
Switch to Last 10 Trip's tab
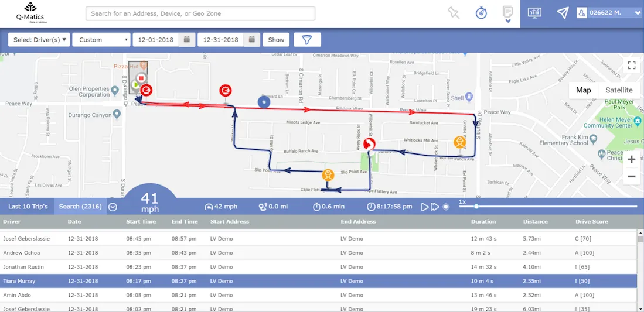click(x=28, y=207)
